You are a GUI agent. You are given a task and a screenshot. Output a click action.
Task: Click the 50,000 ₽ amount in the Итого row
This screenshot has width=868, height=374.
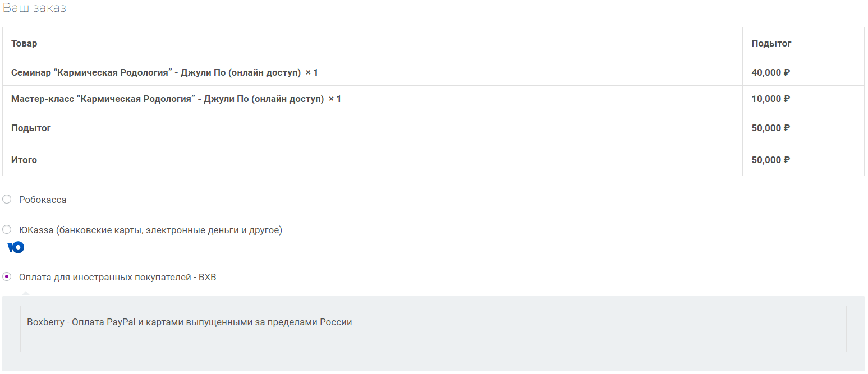coord(771,160)
